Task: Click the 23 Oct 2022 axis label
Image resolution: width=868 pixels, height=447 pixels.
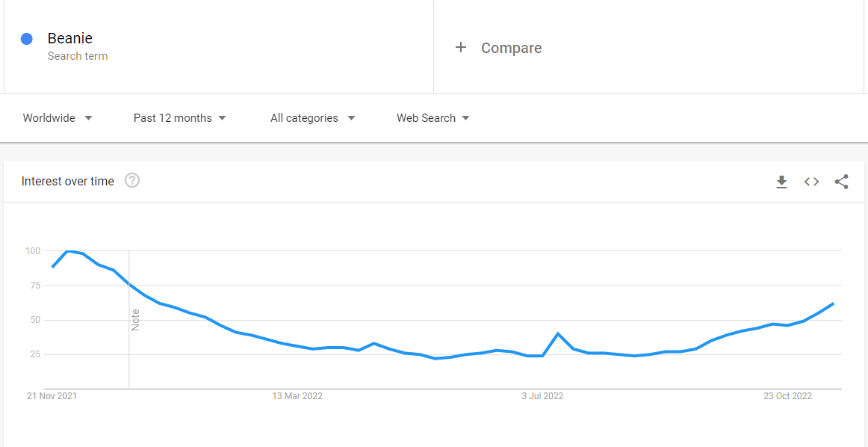Action: (788, 396)
